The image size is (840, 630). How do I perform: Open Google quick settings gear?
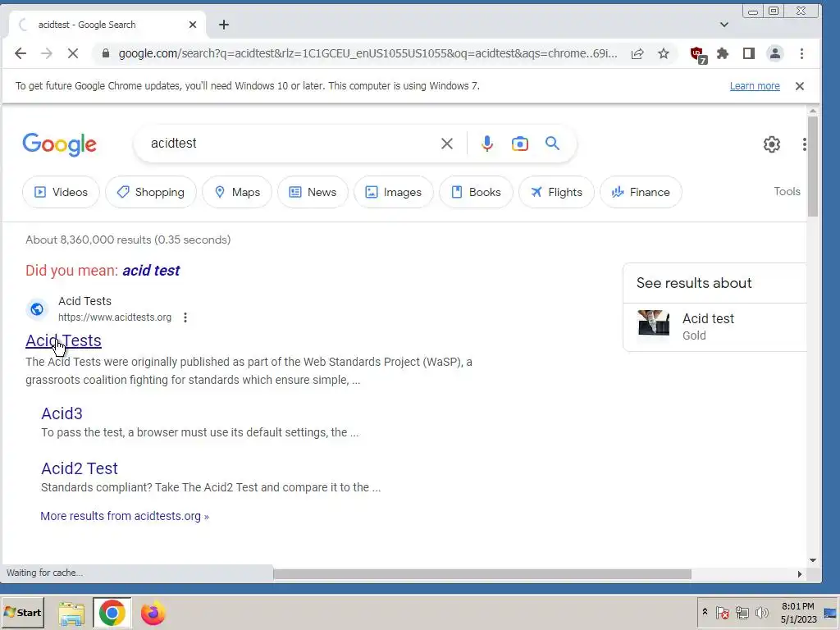point(771,144)
